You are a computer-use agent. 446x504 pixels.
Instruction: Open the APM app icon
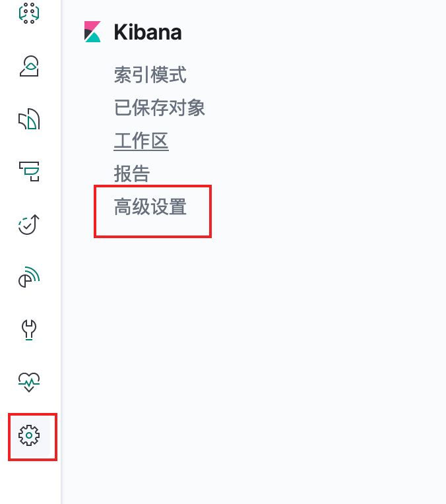[29, 172]
